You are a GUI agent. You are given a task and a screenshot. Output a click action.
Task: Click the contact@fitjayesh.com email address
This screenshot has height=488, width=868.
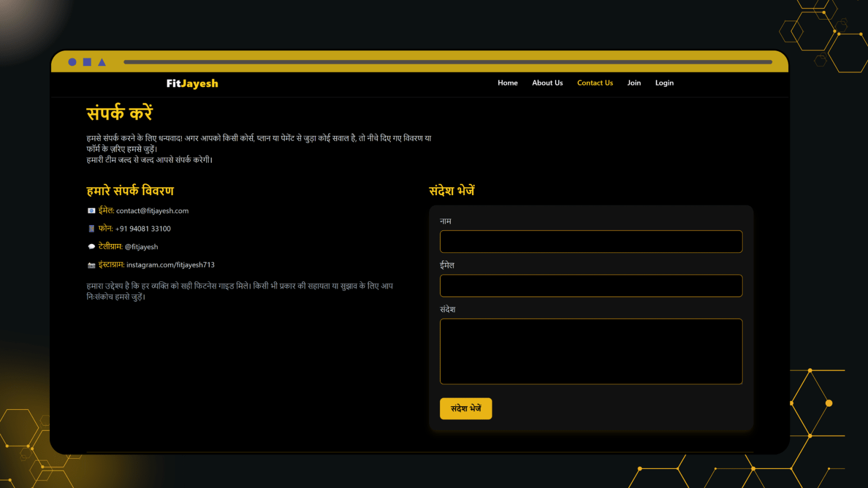[152, 211]
